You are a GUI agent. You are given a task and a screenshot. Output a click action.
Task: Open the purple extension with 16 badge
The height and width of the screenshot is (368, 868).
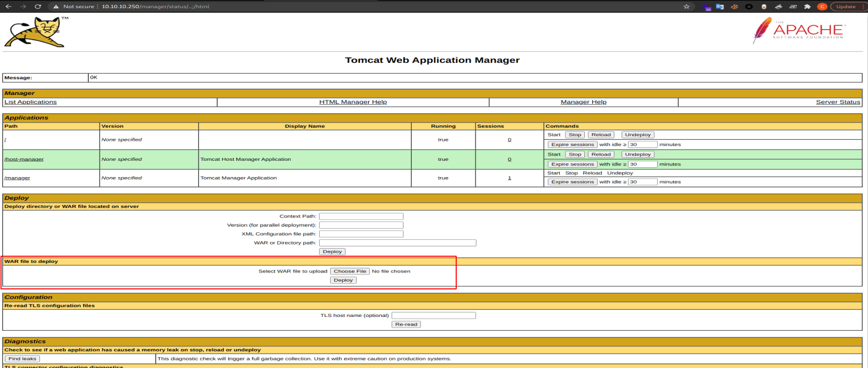click(707, 7)
